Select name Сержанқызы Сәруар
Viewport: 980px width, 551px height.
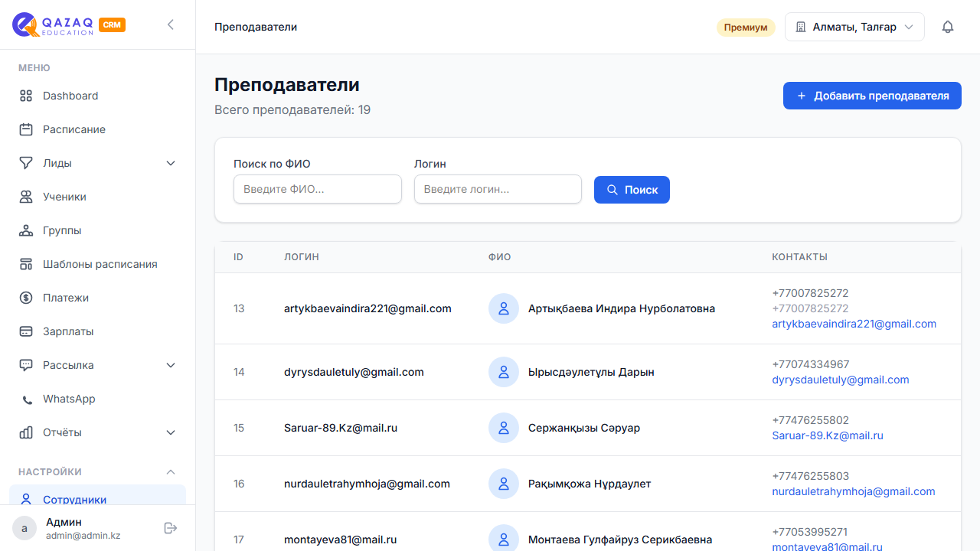(584, 428)
